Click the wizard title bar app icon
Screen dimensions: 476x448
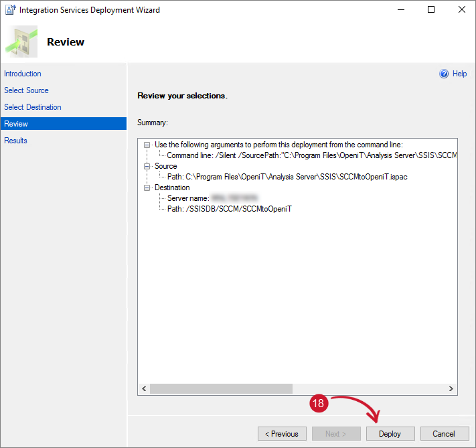(x=10, y=10)
